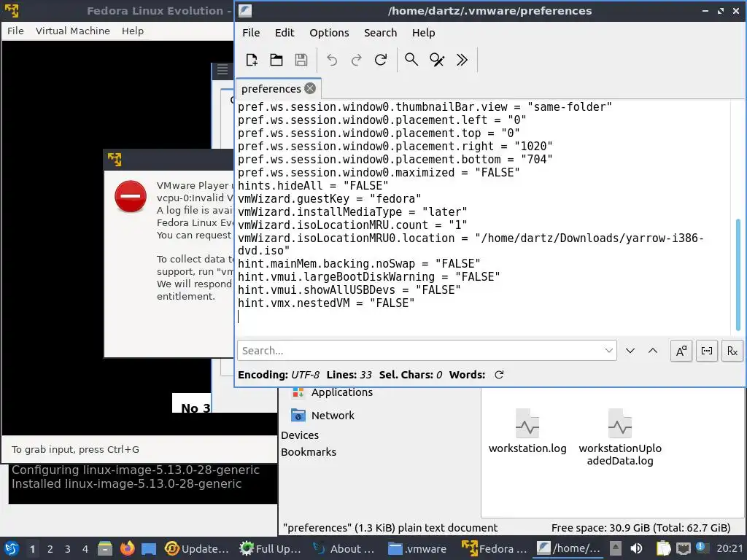Open the Search menu
Screen dimensions: 747x560
[x=380, y=33]
